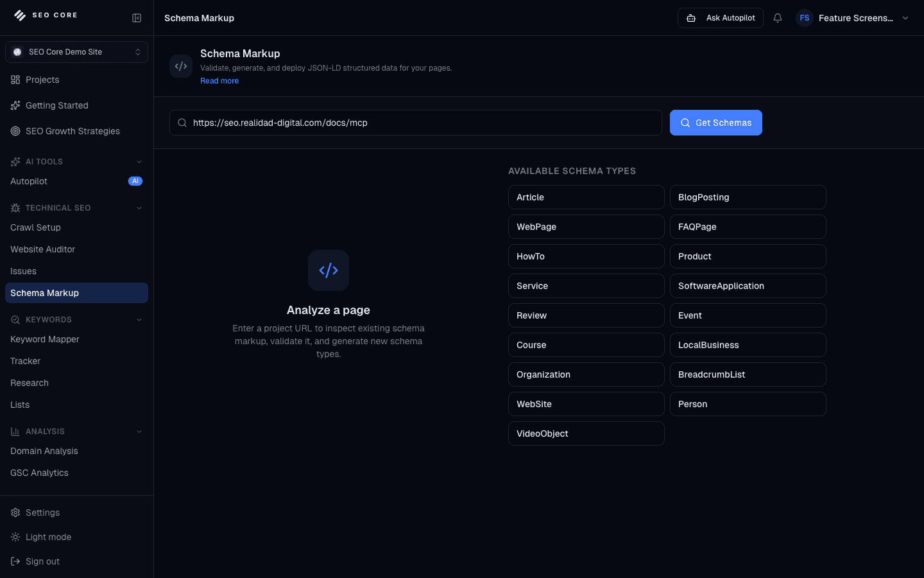The width and height of the screenshot is (924, 578).
Task: Click the search icon in URL field
Action: (182, 123)
